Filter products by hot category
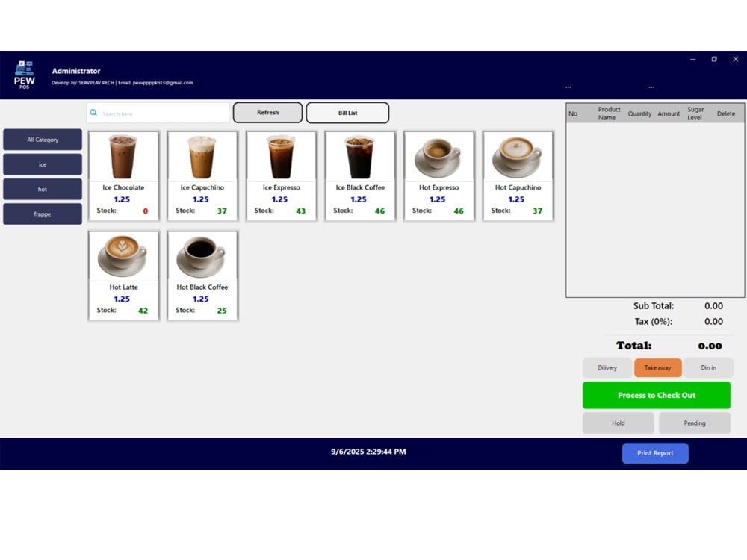The width and height of the screenshot is (747, 560). point(43,189)
